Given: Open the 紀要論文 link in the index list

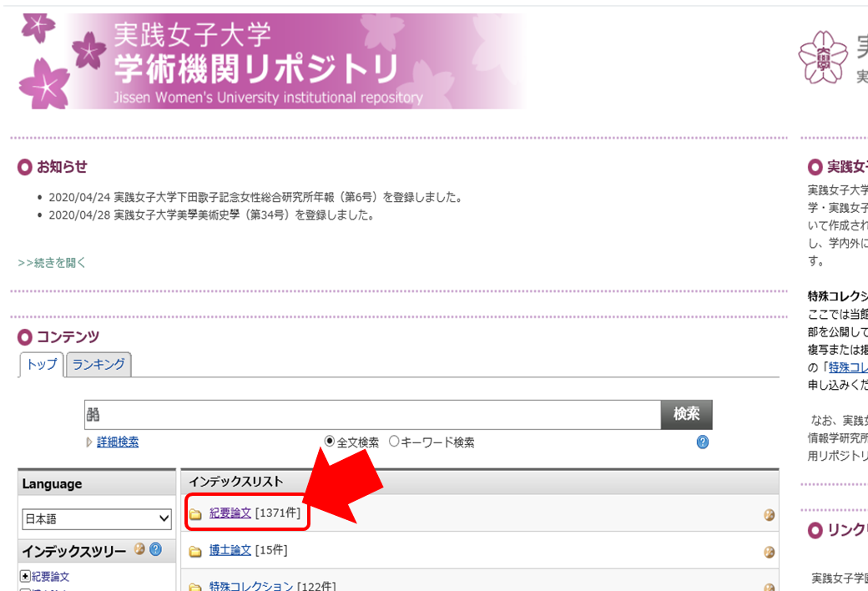Looking at the screenshot, I should [x=230, y=513].
